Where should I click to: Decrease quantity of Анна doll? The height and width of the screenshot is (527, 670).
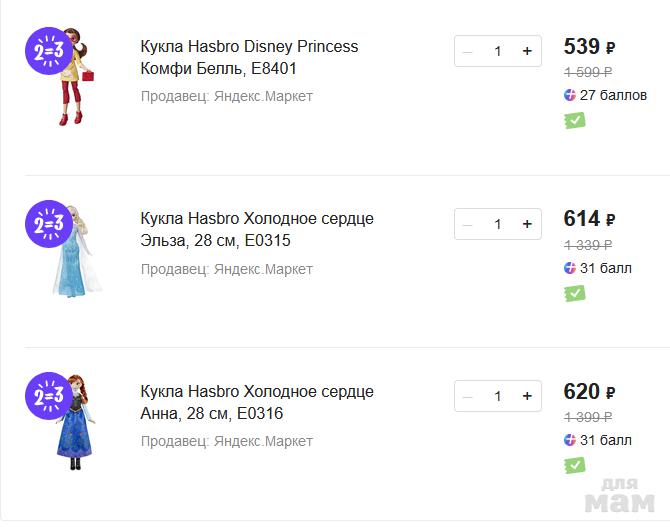pos(468,396)
